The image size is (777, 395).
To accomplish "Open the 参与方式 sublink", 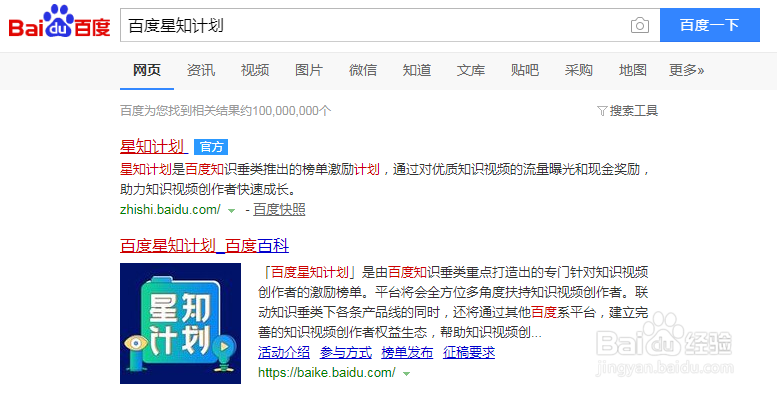I will click(x=345, y=352).
